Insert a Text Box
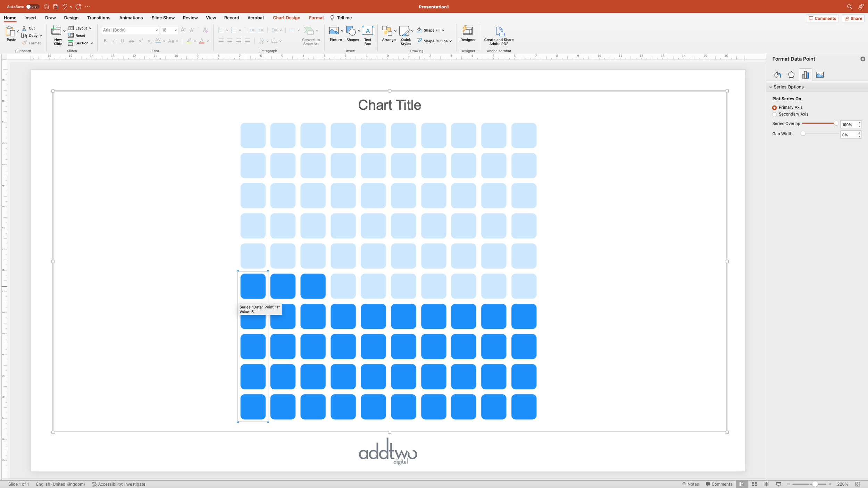The height and width of the screenshot is (488, 868). click(368, 36)
